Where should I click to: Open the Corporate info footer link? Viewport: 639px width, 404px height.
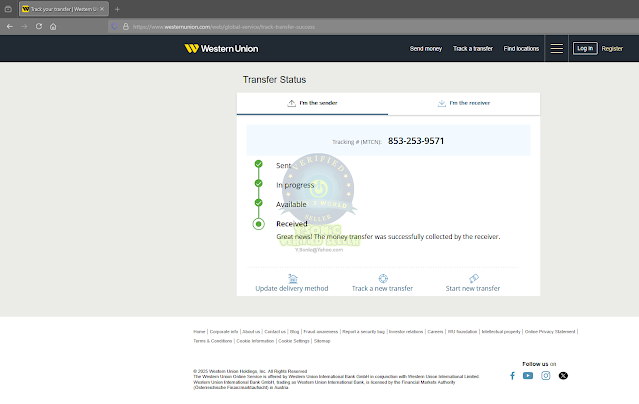click(x=224, y=331)
